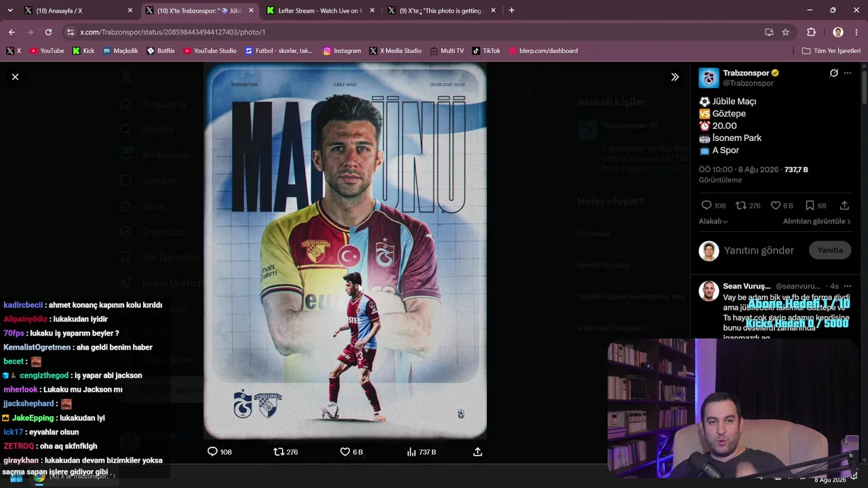Open the three-dot more menu on the Trabzonspor tweet
Viewport: 868px width, 488px height.
848,73
